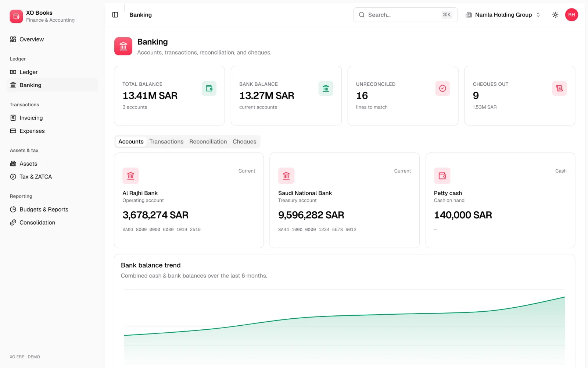Click the XO Books logo icon
The height and width of the screenshot is (368, 588).
coord(16,16)
